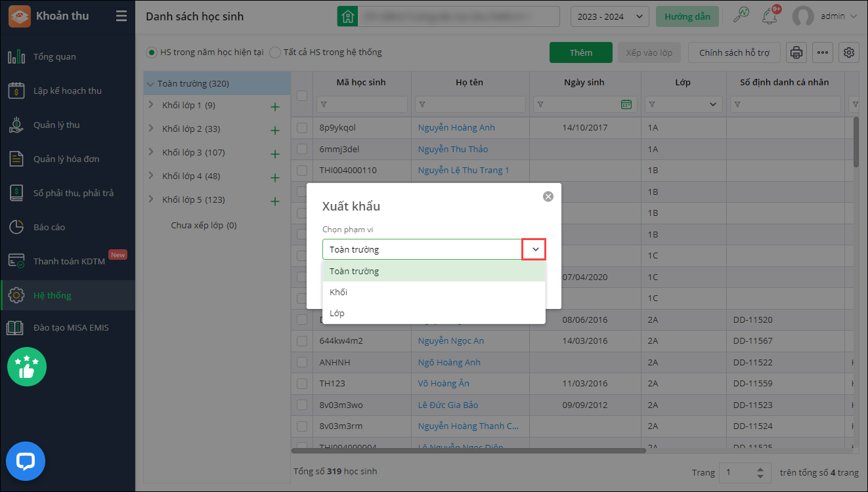Close the Xuất khẩu dialog

click(x=548, y=196)
